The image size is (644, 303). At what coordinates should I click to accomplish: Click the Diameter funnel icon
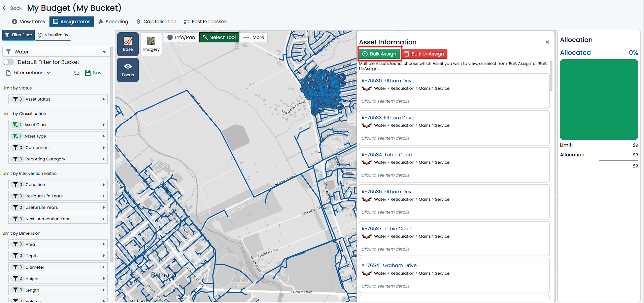(15, 267)
